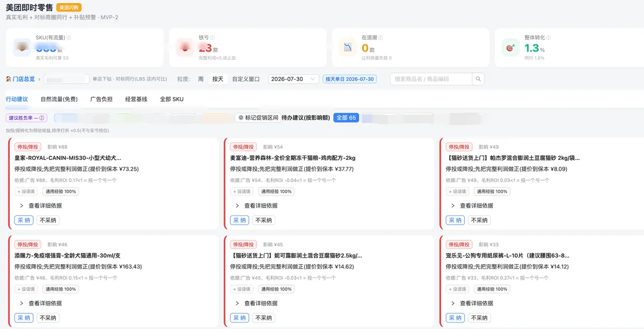
Task: Click title 麦富迪-营养森林-全价全期冻干猫粮
Action: pyautogui.click(x=293, y=158)
